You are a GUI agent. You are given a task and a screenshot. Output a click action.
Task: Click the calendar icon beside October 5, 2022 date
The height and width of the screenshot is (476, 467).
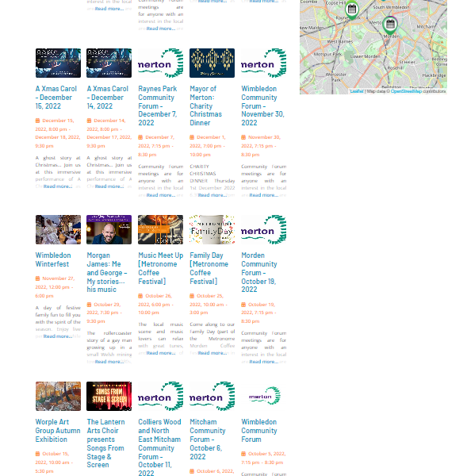pyautogui.click(x=243, y=454)
